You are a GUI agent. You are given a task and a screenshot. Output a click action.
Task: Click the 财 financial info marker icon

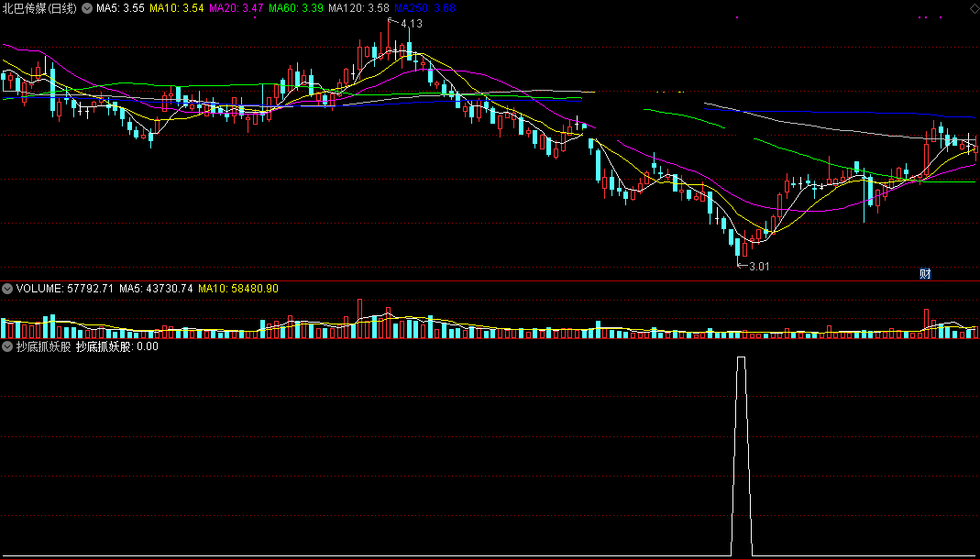[x=926, y=273]
